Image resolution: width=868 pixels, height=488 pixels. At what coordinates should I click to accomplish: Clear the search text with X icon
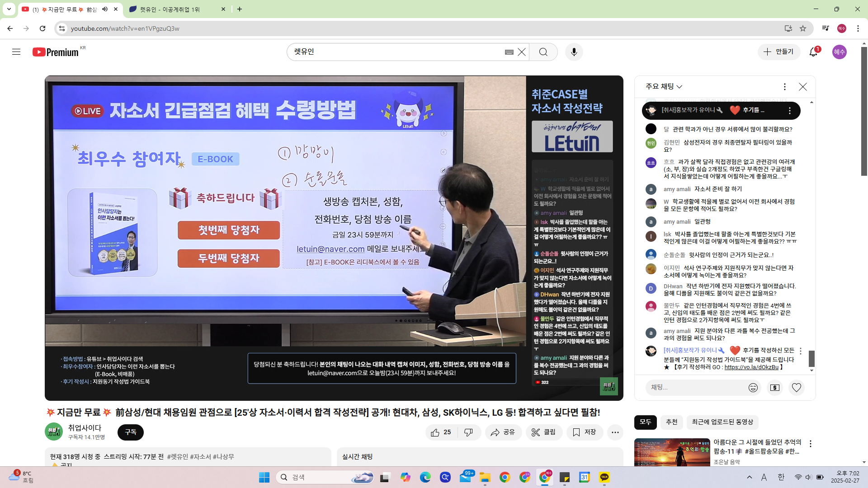click(522, 52)
